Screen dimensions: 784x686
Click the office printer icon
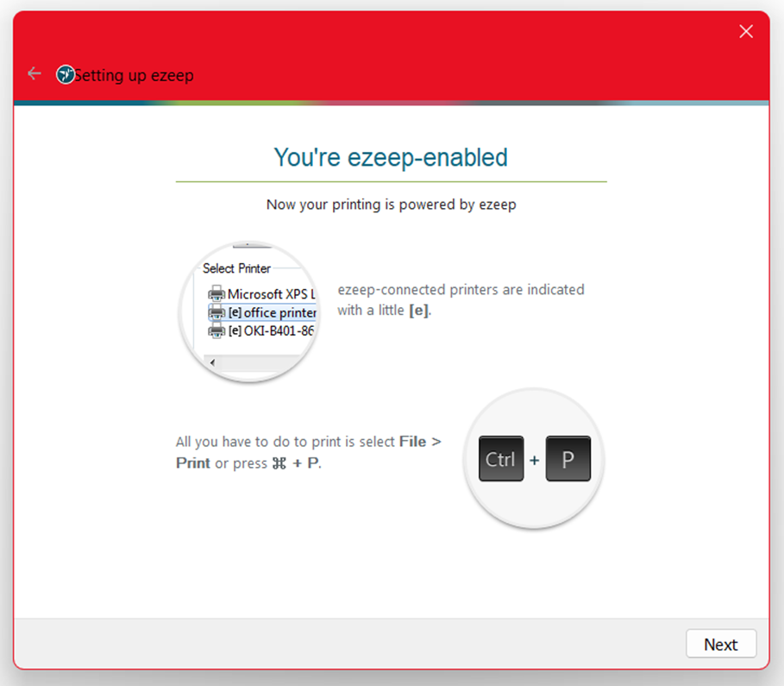coord(216,312)
